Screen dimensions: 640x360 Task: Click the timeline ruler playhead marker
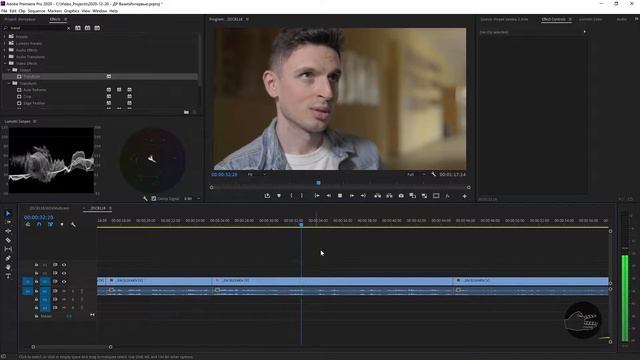(x=301, y=224)
